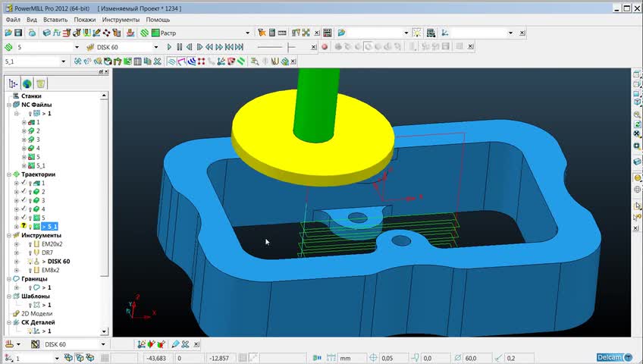The height and width of the screenshot is (364, 643).
Task: Open the DISK 60 tool dropdown in toolbar
Action: (x=155, y=47)
